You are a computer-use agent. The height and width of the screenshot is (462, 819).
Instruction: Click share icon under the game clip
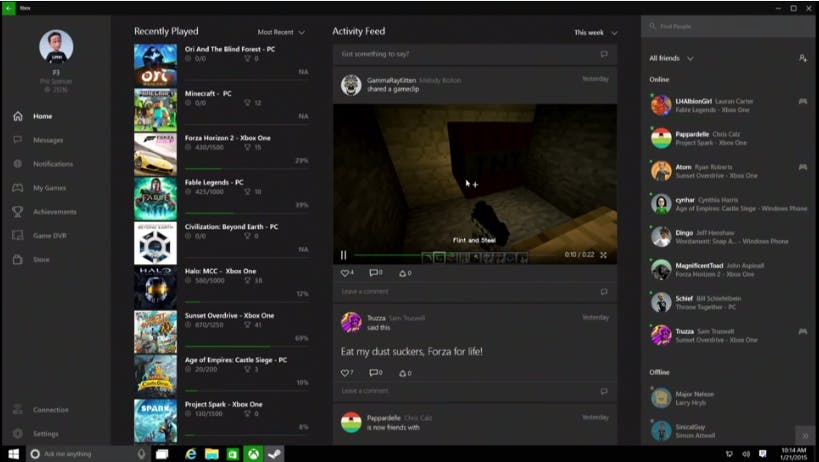(405, 273)
